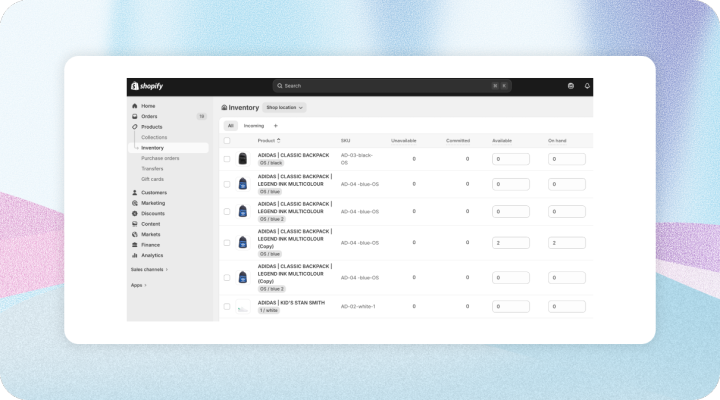
Task: Click the Home sidebar icon
Action: click(135, 106)
